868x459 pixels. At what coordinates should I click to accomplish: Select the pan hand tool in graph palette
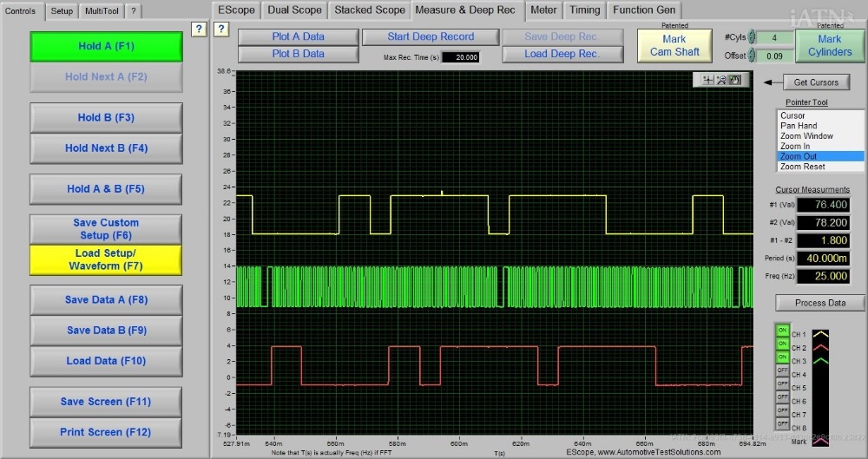(x=735, y=81)
